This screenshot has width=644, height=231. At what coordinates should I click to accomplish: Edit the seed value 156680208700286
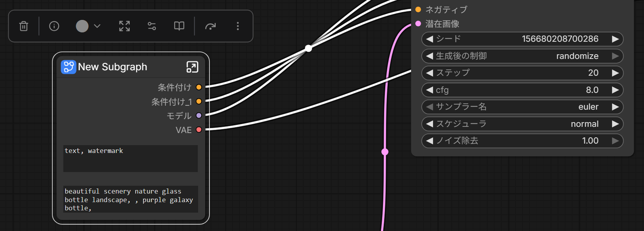(x=560, y=39)
